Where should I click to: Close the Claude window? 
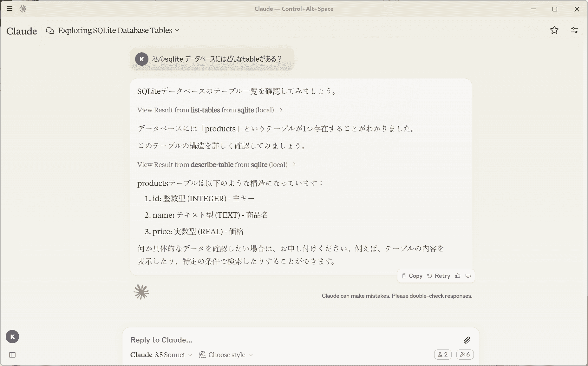point(577,9)
